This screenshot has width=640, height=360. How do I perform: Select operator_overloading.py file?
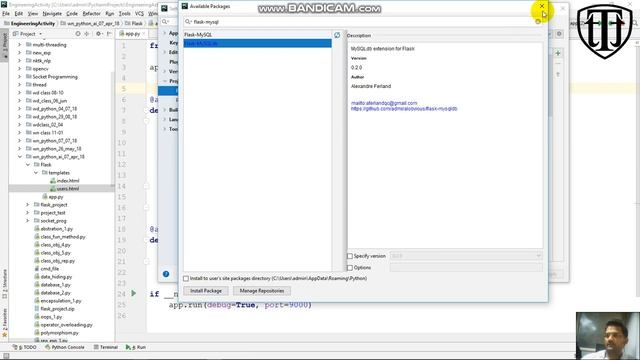tap(63, 324)
